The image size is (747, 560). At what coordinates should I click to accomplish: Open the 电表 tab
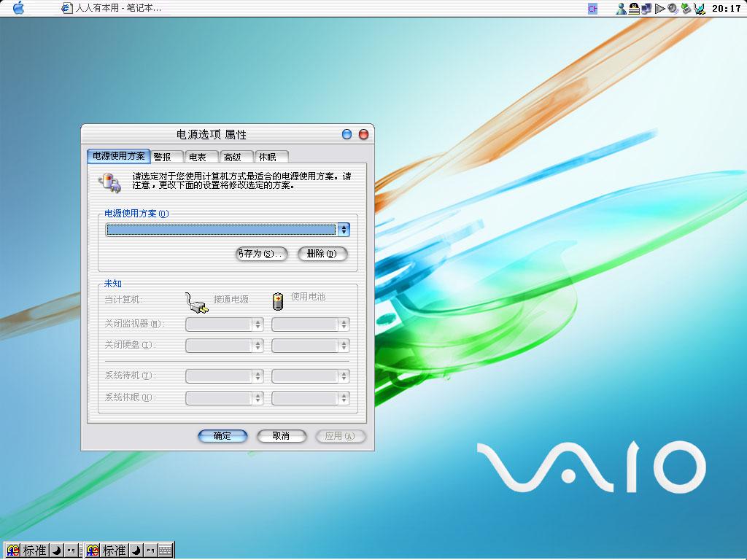pyautogui.click(x=201, y=157)
